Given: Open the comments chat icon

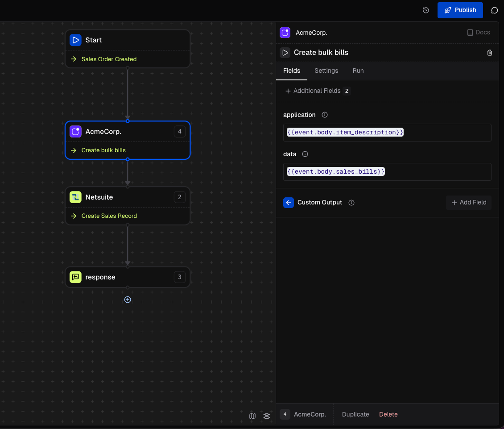Looking at the screenshot, I should pos(494,10).
